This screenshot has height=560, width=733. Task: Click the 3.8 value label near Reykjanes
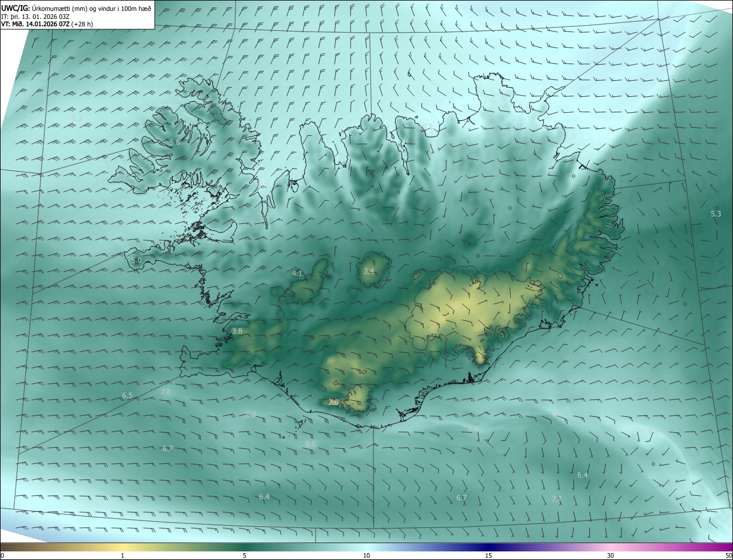click(237, 331)
